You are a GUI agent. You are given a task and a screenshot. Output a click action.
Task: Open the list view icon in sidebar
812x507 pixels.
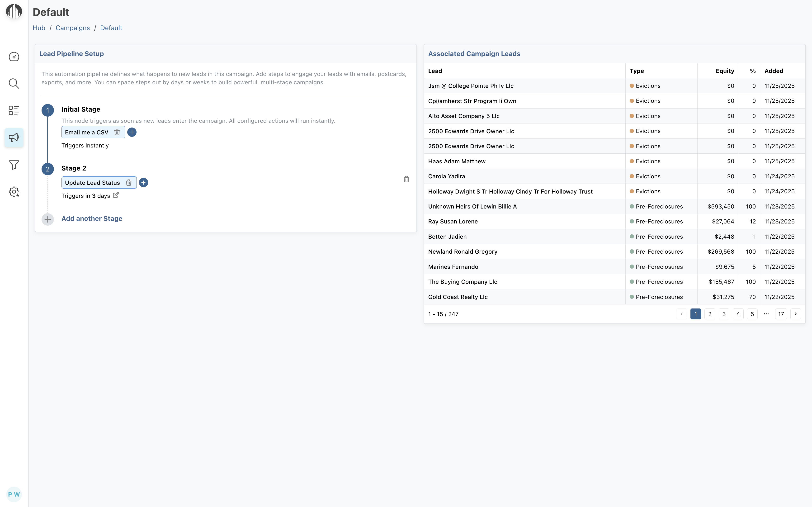(x=14, y=110)
